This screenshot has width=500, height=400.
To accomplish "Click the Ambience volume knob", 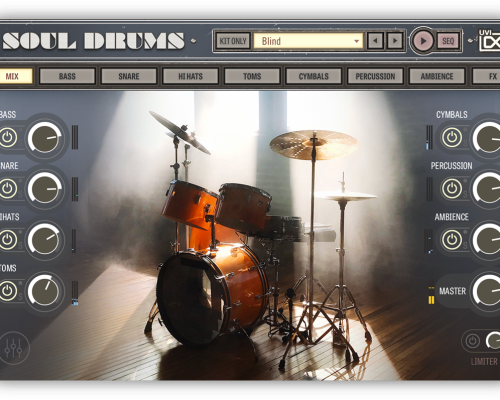I will pos(487,240).
